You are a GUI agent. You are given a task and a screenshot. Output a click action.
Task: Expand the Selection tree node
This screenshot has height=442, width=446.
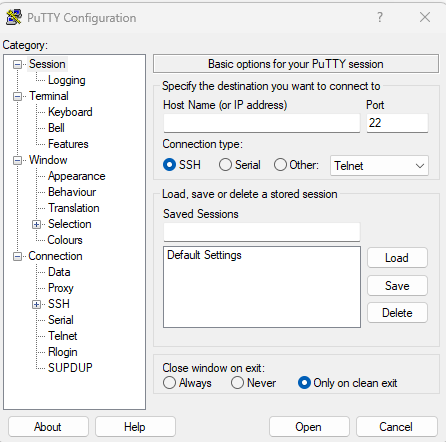36,224
